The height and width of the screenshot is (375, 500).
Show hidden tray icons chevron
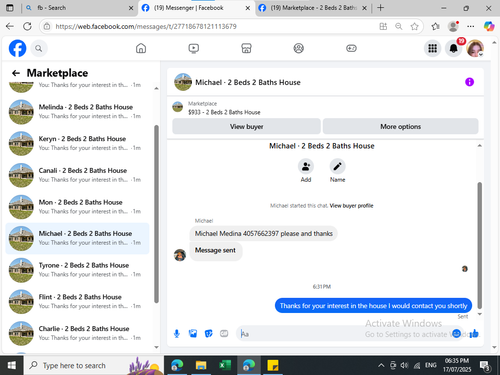(381, 366)
